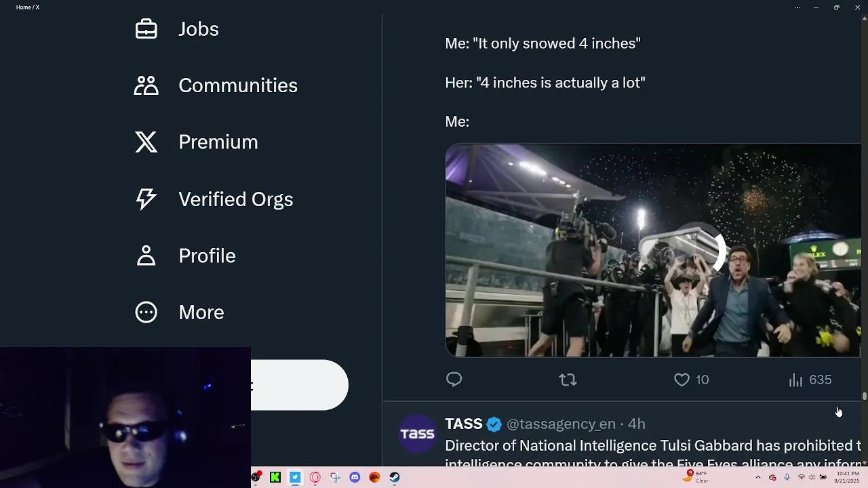The height and width of the screenshot is (488, 868).
Task: Open the Jobs briefcase icon
Action: (146, 29)
